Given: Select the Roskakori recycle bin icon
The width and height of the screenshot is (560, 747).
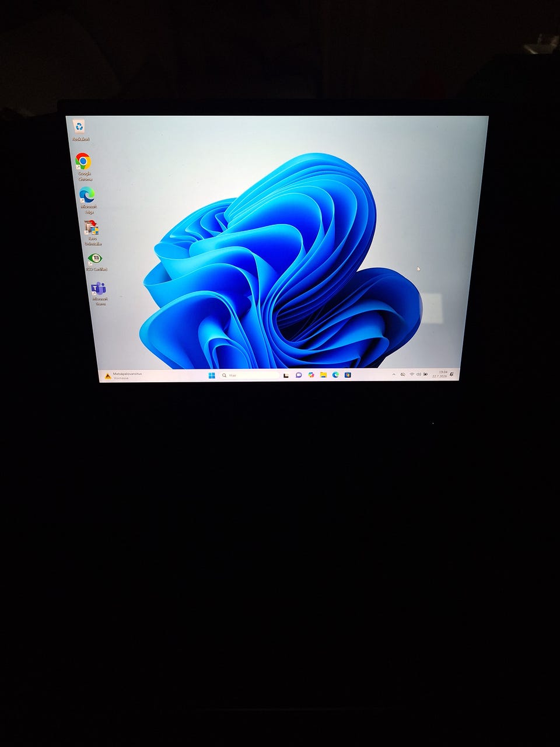Looking at the screenshot, I should [80, 130].
